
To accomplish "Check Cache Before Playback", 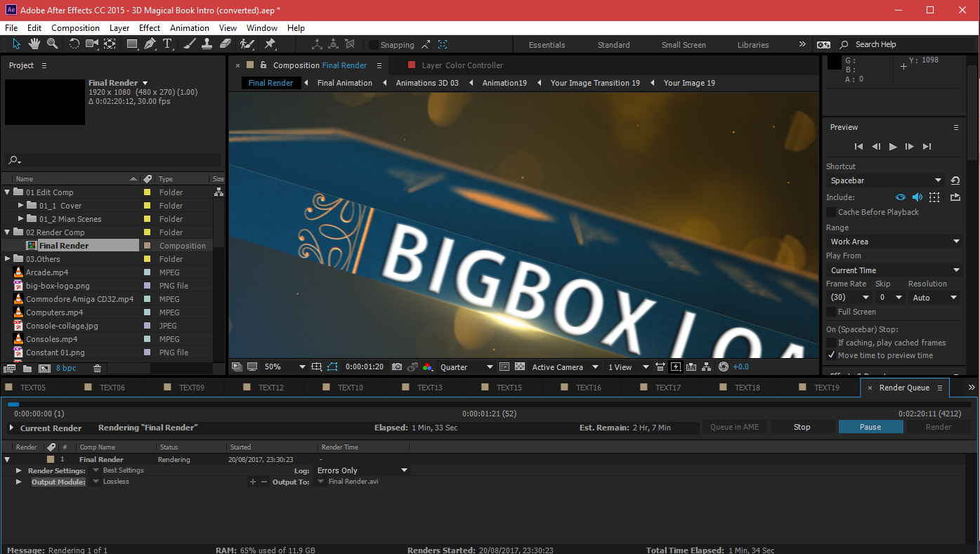I will pos(832,212).
